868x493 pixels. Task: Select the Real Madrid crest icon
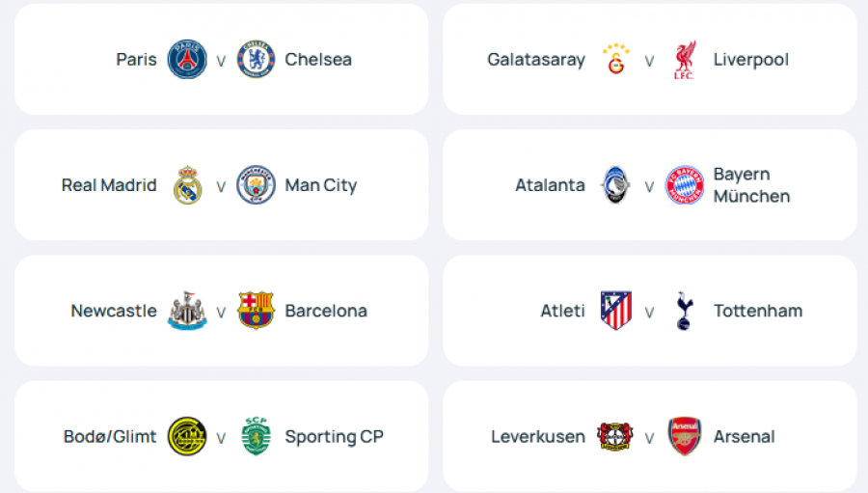point(187,185)
